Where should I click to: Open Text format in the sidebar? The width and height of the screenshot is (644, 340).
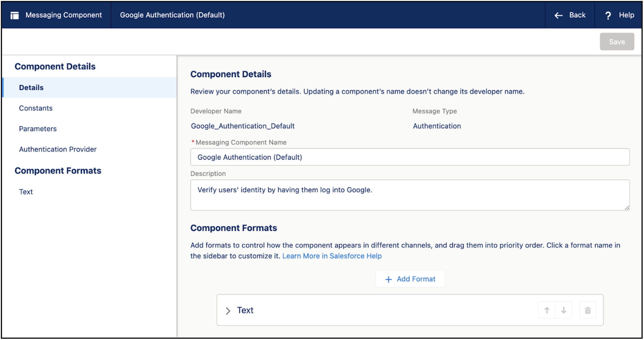coord(26,192)
